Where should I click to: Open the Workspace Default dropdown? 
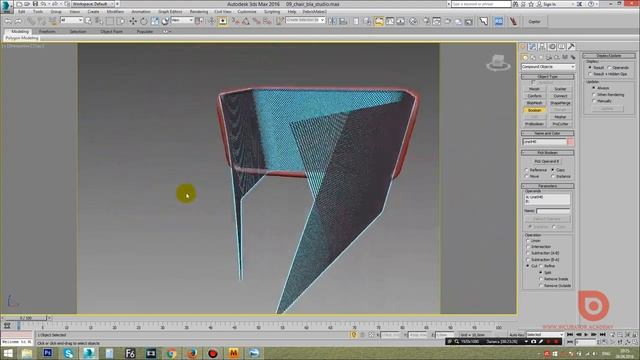pos(93,4)
